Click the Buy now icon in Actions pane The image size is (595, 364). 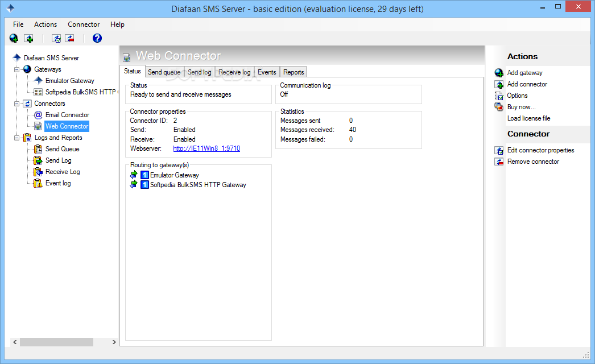499,107
